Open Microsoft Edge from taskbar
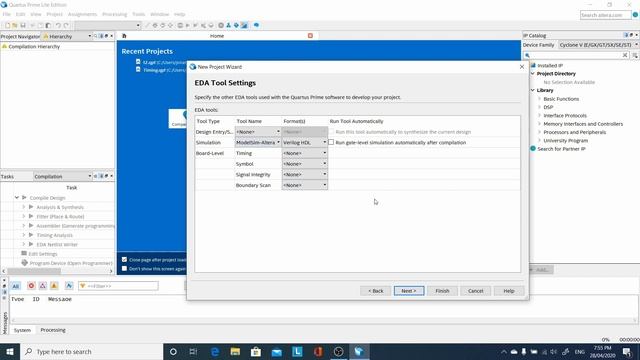The image size is (640, 360). point(215,351)
